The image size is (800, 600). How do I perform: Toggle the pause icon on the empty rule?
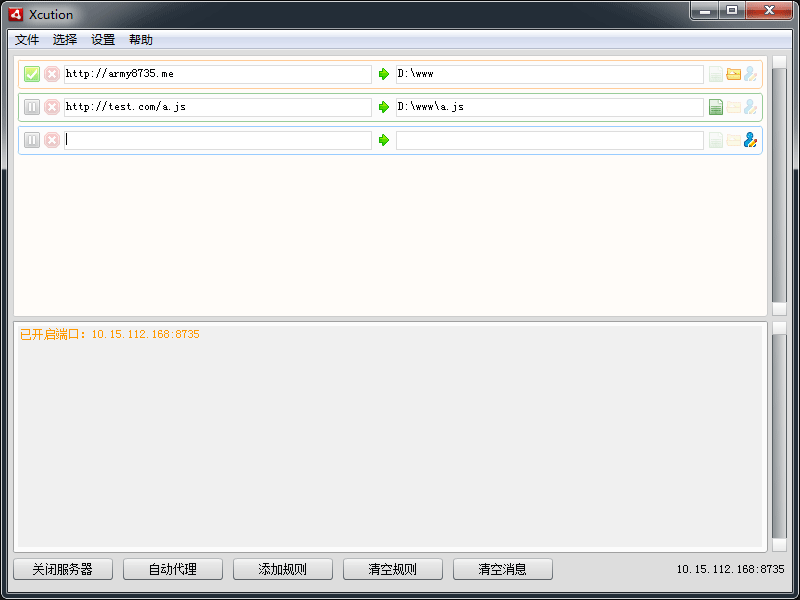click(x=32, y=140)
